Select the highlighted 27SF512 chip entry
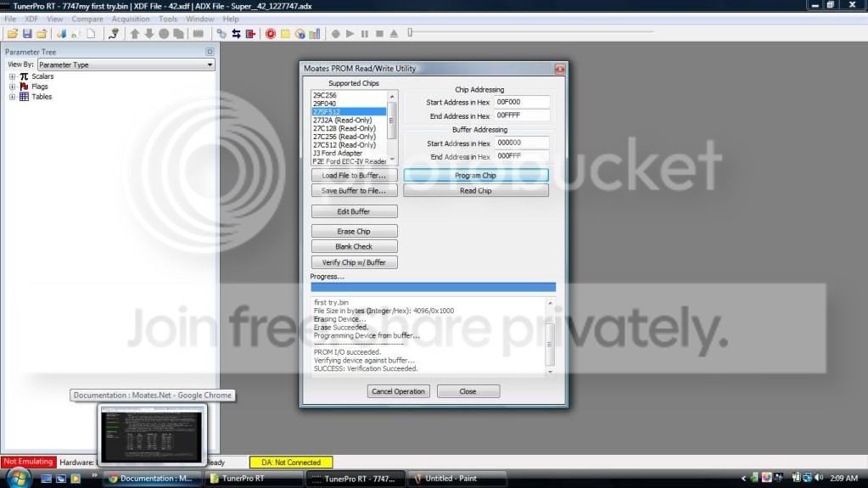 pyautogui.click(x=349, y=112)
